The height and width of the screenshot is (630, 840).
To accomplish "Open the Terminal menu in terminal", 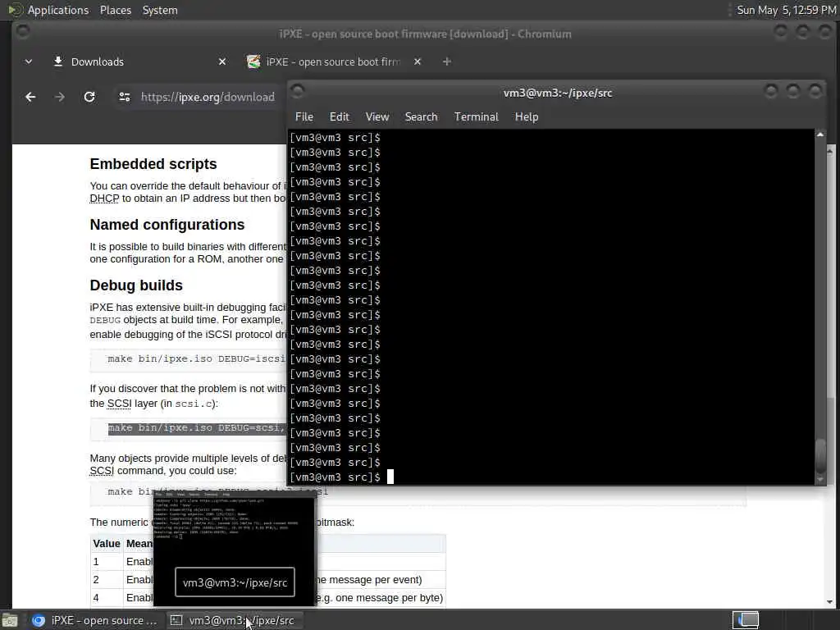I will click(477, 116).
